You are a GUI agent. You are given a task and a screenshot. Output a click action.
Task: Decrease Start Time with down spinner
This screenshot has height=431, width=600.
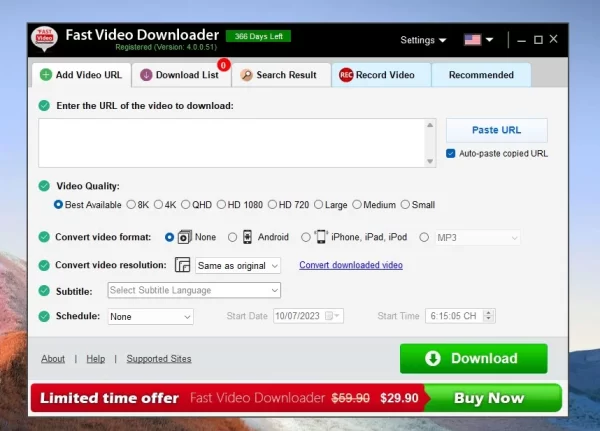tap(488, 319)
